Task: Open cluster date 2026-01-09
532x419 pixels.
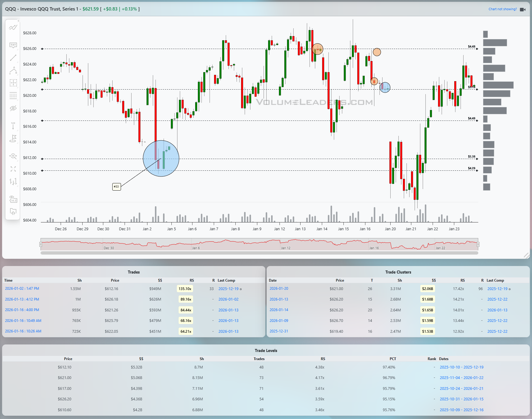Action: click(279, 321)
